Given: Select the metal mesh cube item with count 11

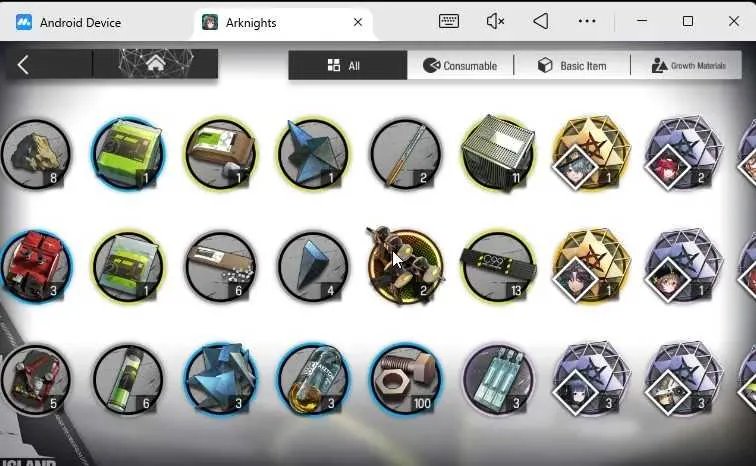Looking at the screenshot, I should 499,153.
